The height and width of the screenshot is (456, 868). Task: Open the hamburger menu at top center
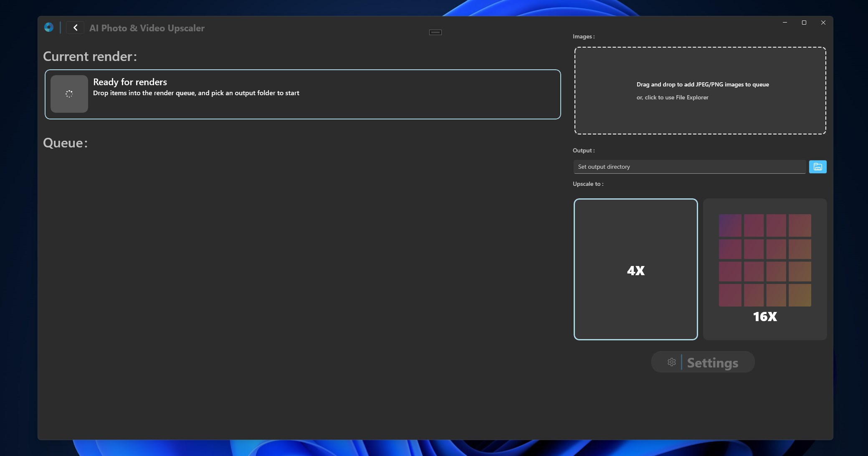[435, 32]
